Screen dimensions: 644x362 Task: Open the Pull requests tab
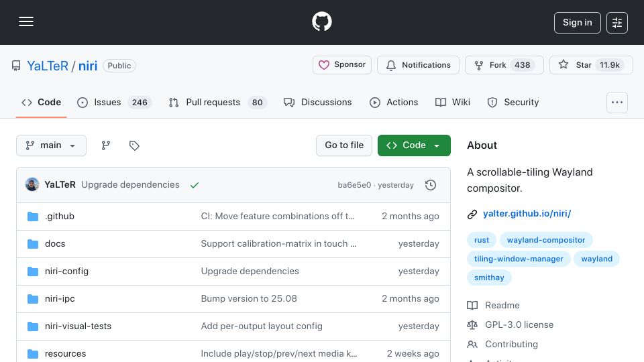tap(217, 102)
